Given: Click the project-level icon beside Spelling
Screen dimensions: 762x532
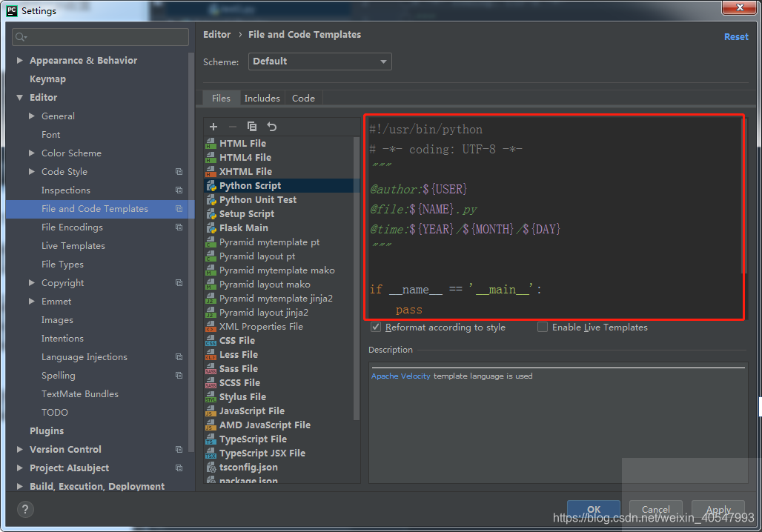Looking at the screenshot, I should click(x=179, y=375).
